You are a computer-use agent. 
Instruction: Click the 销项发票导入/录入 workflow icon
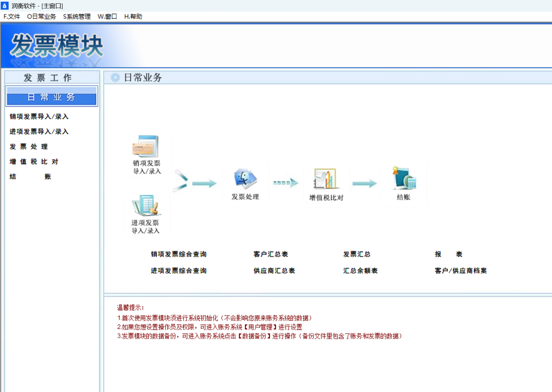click(x=146, y=146)
